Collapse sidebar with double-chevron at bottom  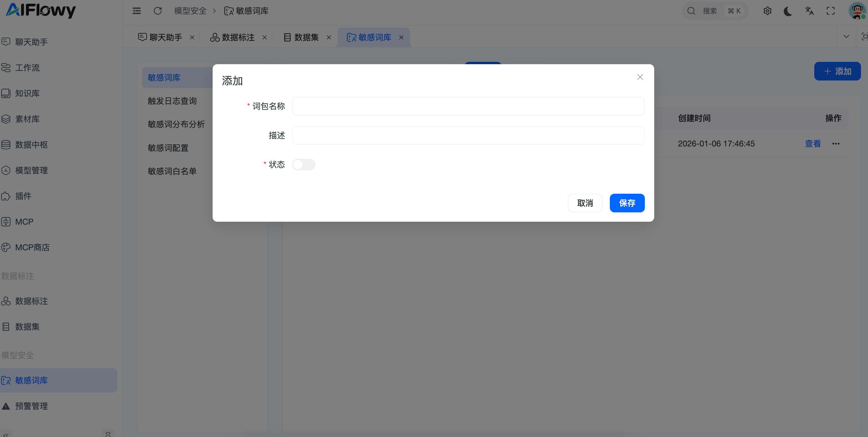pos(6,434)
